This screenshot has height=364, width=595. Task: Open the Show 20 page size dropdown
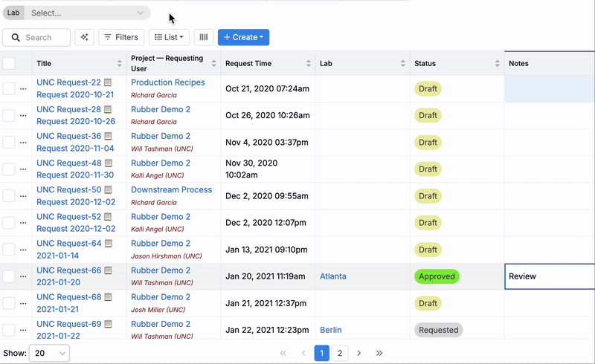49,353
